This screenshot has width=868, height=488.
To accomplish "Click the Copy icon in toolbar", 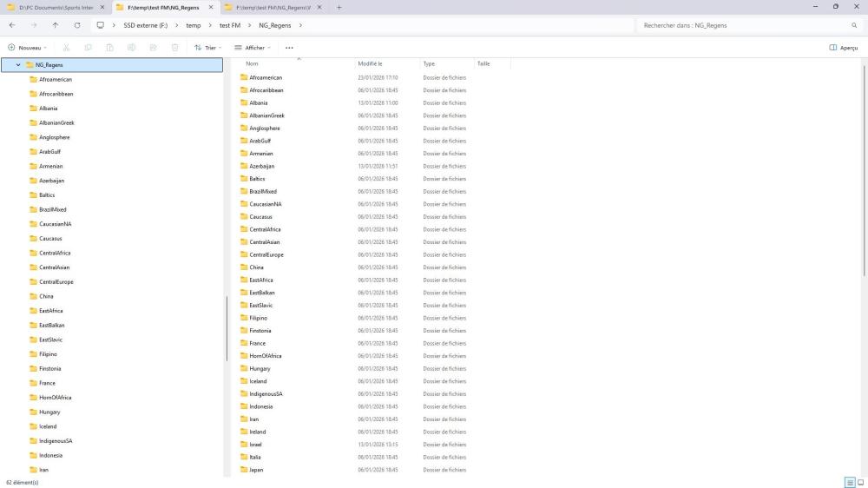I will point(88,48).
